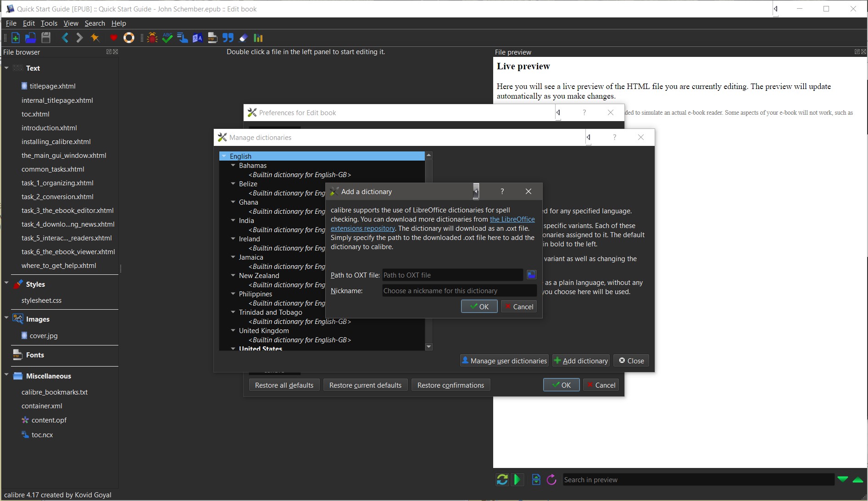Screen dimensions: 868x501
Task: Cancel the Add a dictionary dialog
Action: (519, 306)
